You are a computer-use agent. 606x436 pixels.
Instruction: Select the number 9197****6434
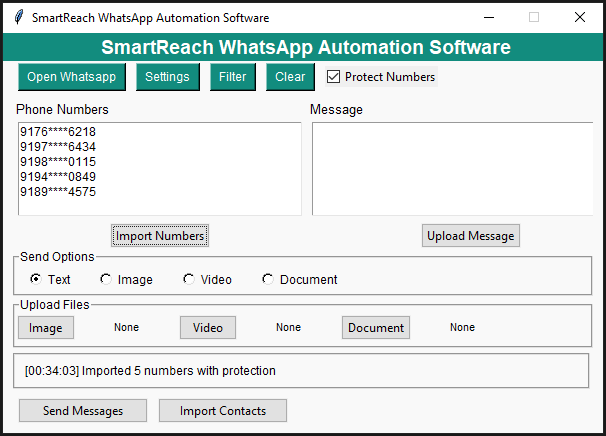click(x=58, y=147)
